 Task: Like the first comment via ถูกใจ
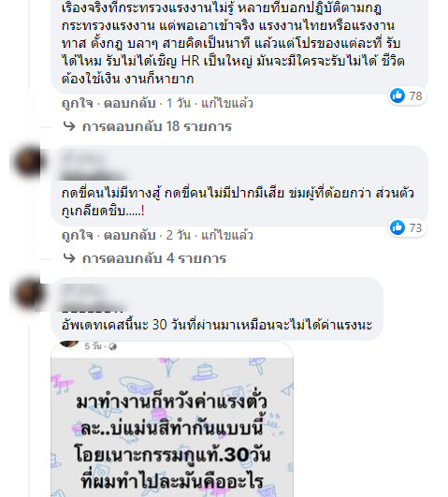click(78, 104)
